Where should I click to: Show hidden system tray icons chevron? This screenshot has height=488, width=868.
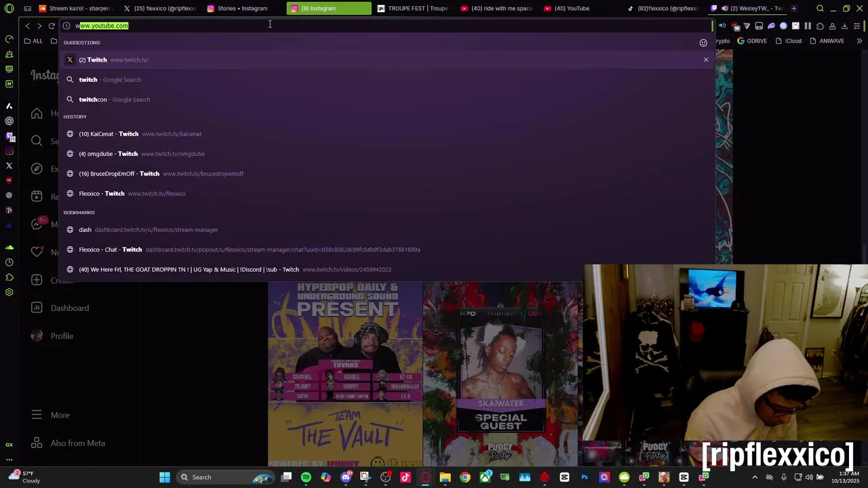755,477
